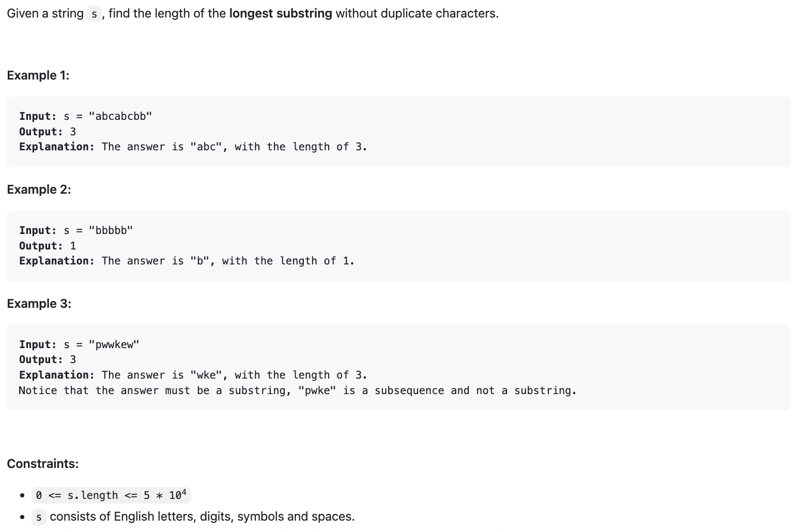Click the Example 3 explanation mentioning "wke"

(x=193, y=375)
